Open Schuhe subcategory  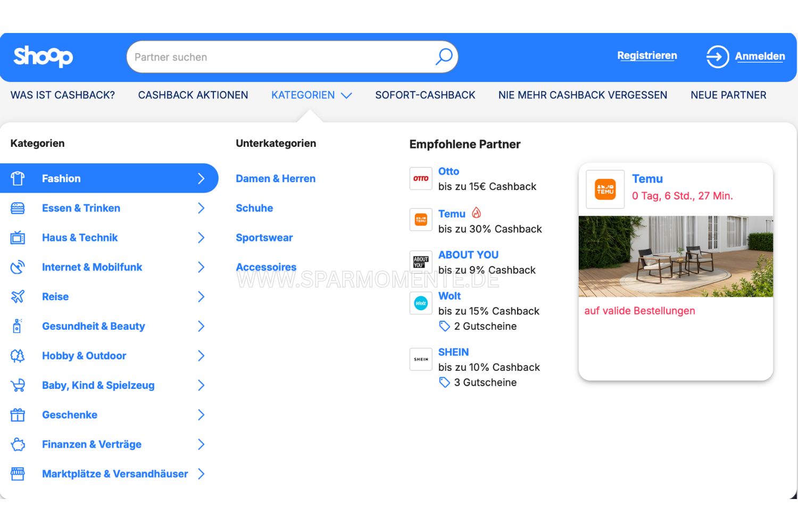tap(254, 208)
